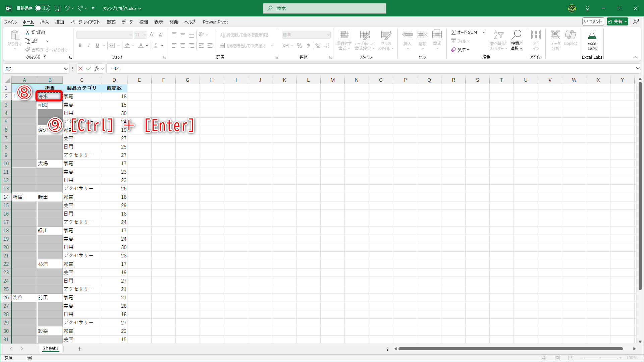
Task: Click the checkmark to confirm formula entry
Action: (x=89, y=69)
